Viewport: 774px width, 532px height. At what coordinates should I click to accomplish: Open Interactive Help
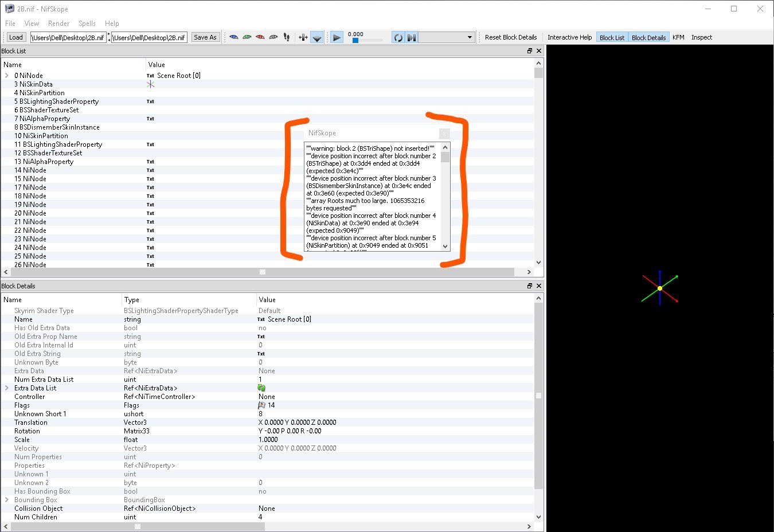click(569, 37)
